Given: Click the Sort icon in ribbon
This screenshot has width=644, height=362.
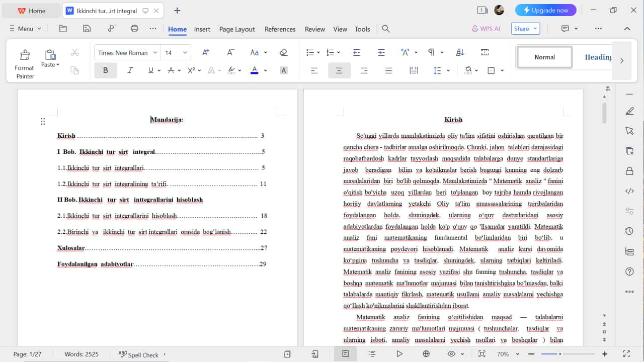Looking at the screenshot, I should [x=460, y=52].
